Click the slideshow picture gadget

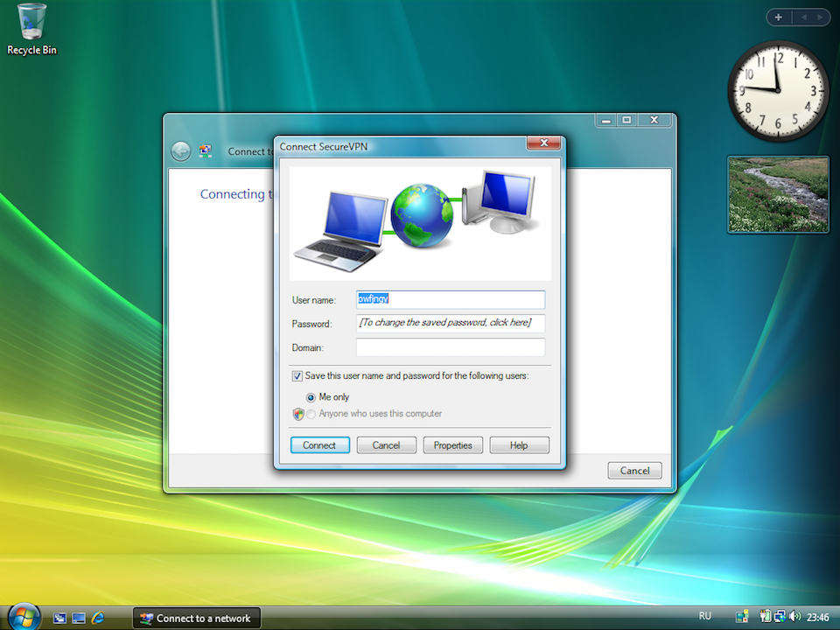pos(778,194)
